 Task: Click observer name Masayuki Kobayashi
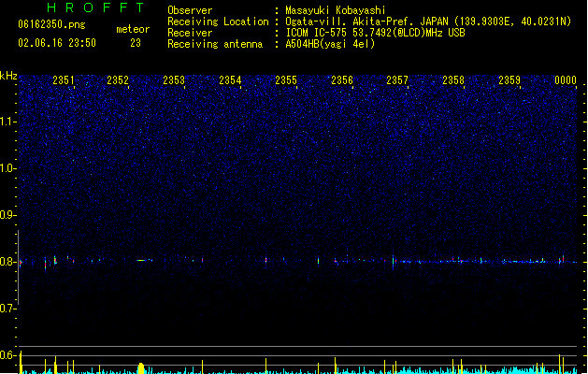pos(336,10)
